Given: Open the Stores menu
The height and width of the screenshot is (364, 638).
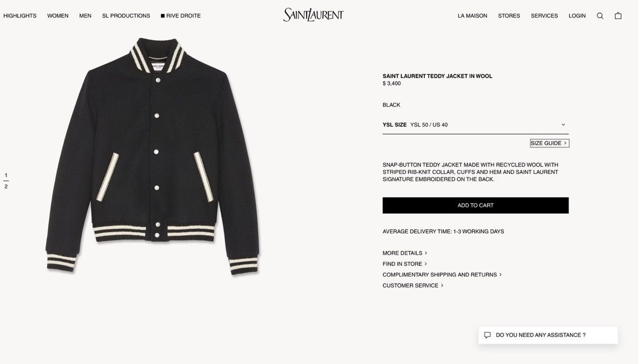Looking at the screenshot, I should 509,16.
